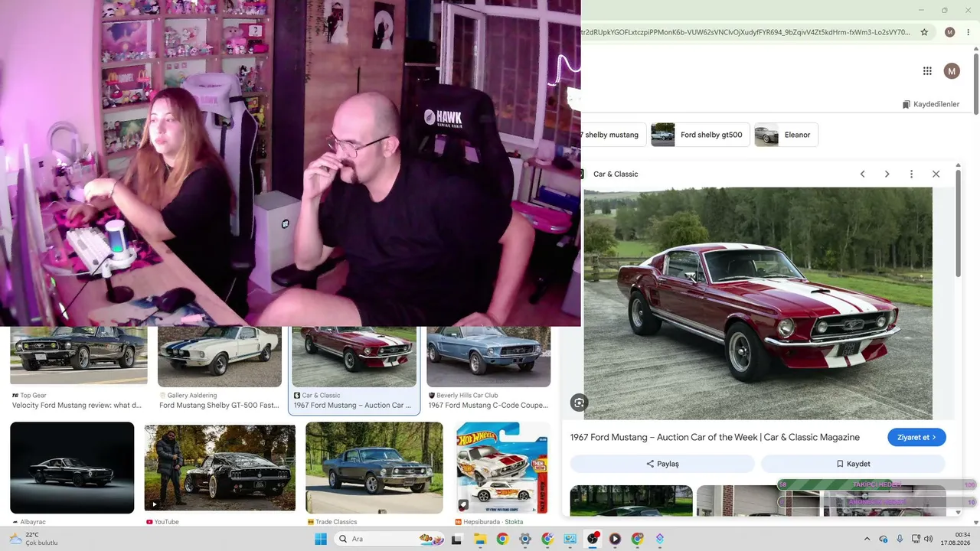Click the Kaydet save button
980x551 pixels.
point(853,464)
